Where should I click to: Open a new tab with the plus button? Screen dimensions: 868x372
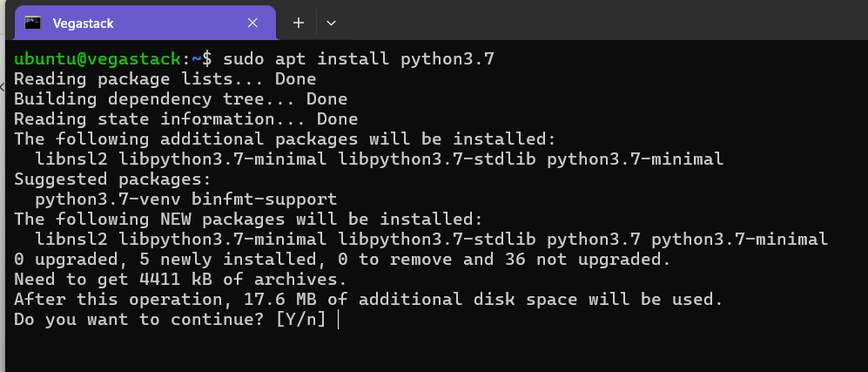[298, 23]
